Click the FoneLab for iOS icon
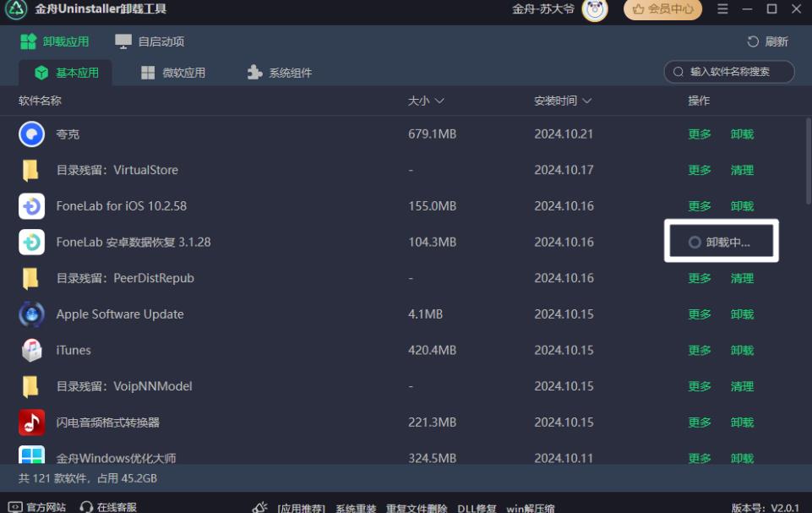Image resolution: width=812 pixels, height=513 pixels. [31, 206]
